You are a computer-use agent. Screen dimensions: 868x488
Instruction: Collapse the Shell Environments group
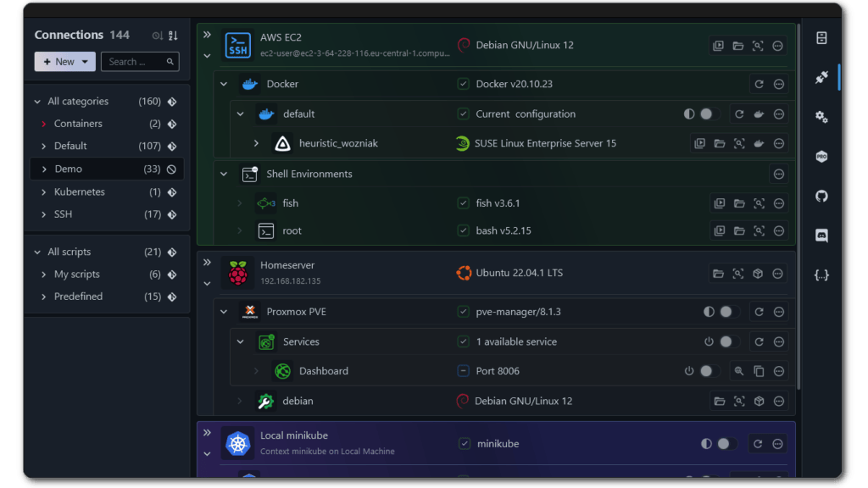coord(224,174)
